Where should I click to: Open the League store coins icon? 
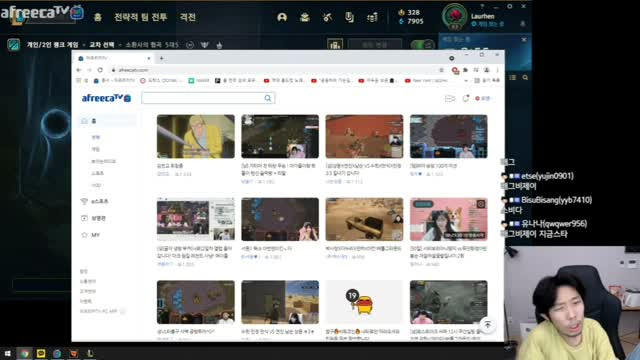tap(372, 17)
